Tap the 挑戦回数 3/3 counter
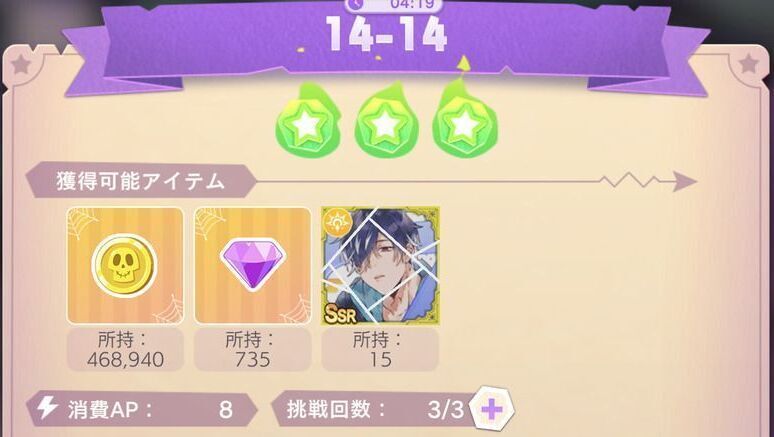The image size is (774, 437). point(375,409)
